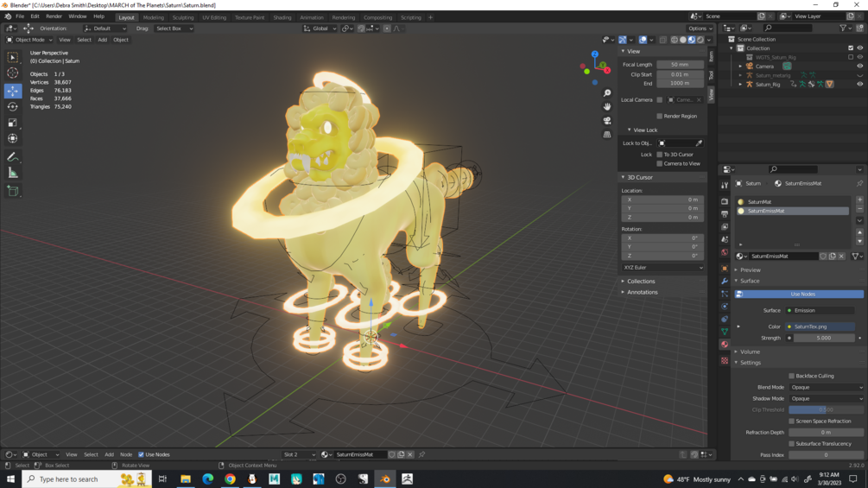Image resolution: width=868 pixels, height=488 pixels.
Task: Open Object properties tab icon
Action: click(x=725, y=269)
